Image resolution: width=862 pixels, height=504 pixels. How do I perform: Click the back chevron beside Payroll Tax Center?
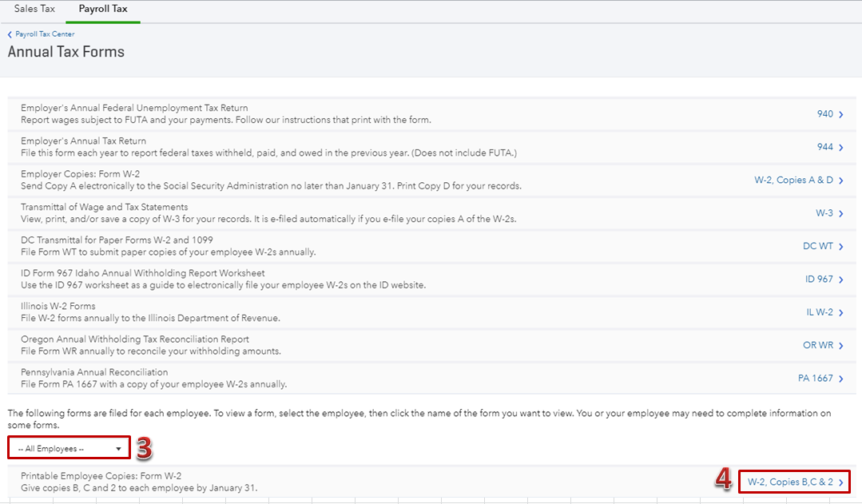pos(10,34)
